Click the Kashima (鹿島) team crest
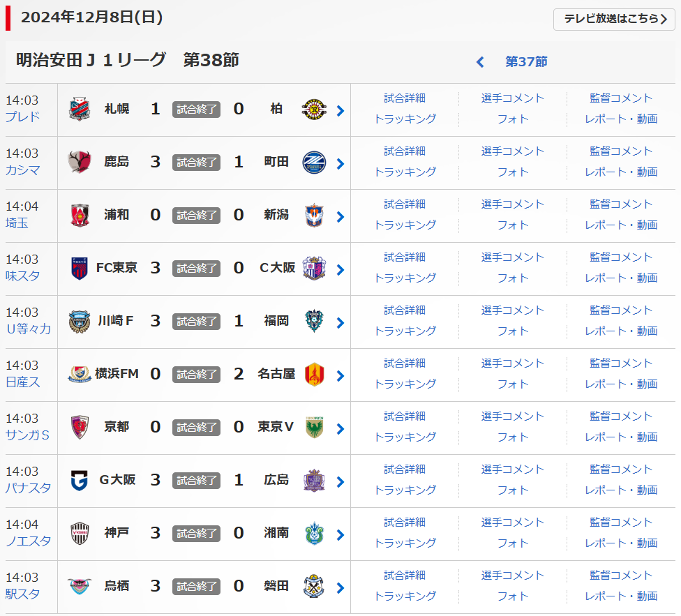This screenshot has height=616, width=681. (x=80, y=163)
